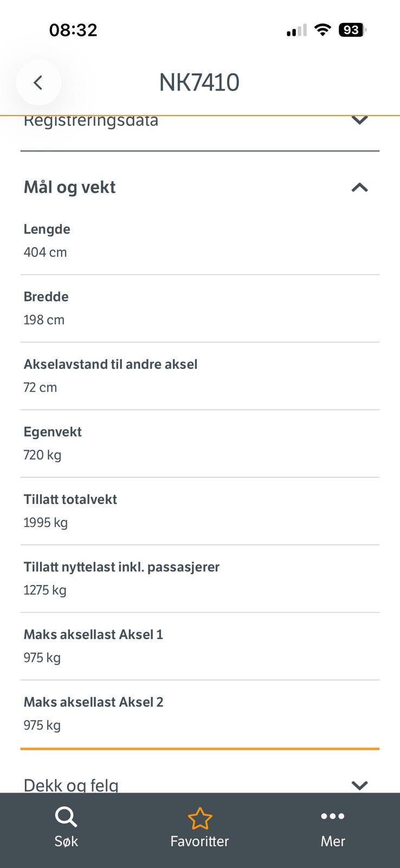Collapse the Mål og vekt section
Viewport: 400px width, 868px height.
(359, 188)
